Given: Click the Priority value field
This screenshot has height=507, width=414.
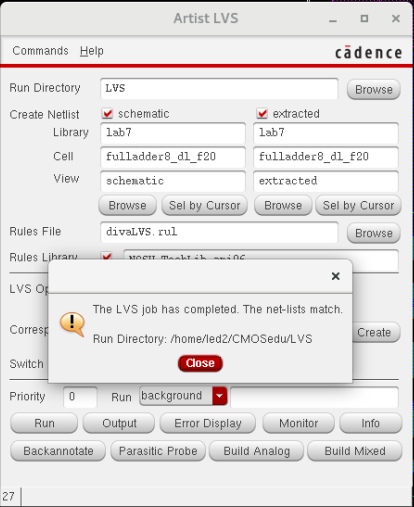Looking at the screenshot, I should pos(80,397).
